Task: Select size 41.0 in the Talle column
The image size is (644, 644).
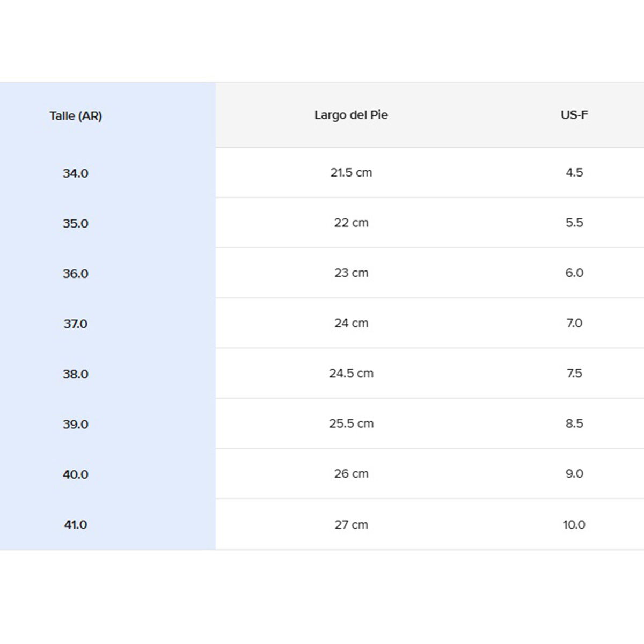Action: 76,525
